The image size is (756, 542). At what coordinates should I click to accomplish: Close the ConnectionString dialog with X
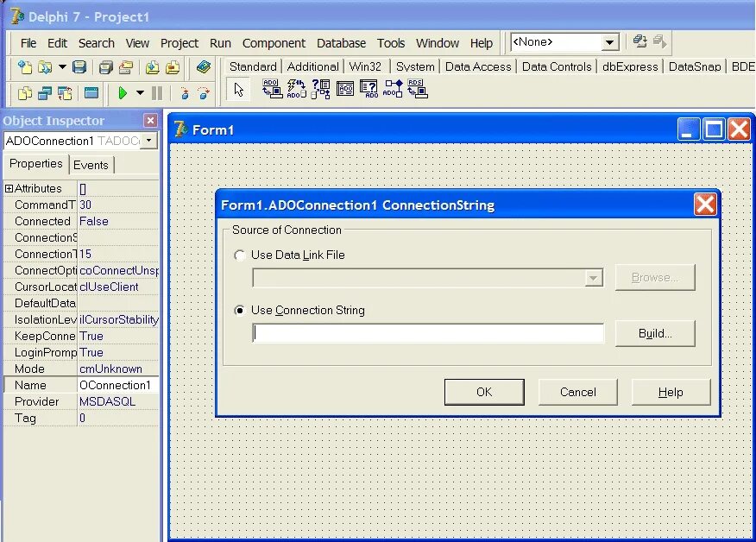(x=705, y=205)
